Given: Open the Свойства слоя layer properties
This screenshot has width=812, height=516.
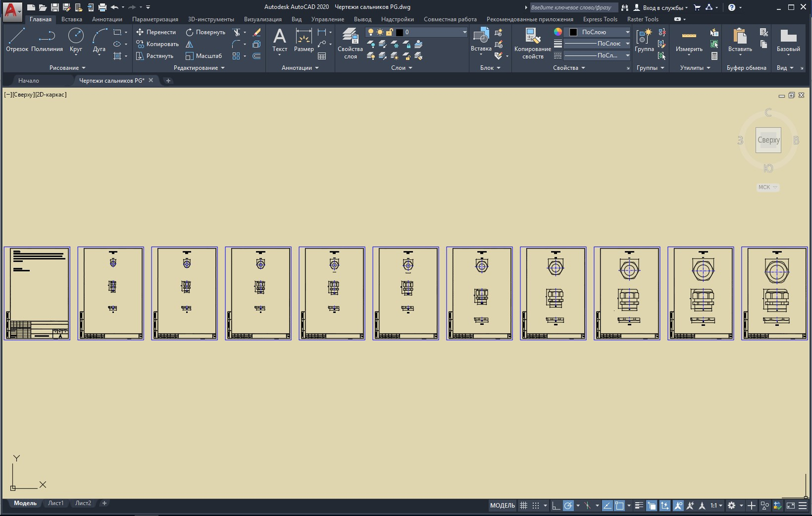Looking at the screenshot, I should 350,43.
